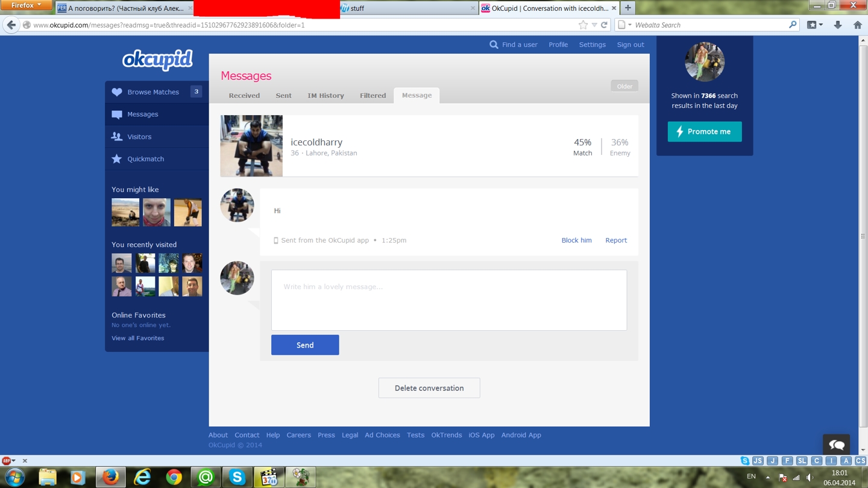868x488 pixels.
Task: Open the Filtered tab
Action: coord(373,95)
